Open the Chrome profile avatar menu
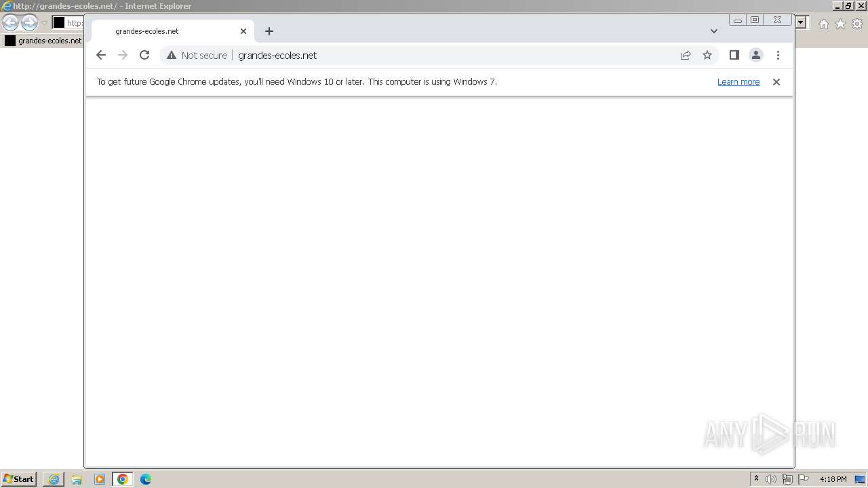Screen dimensions: 868x488 pos(756,56)
